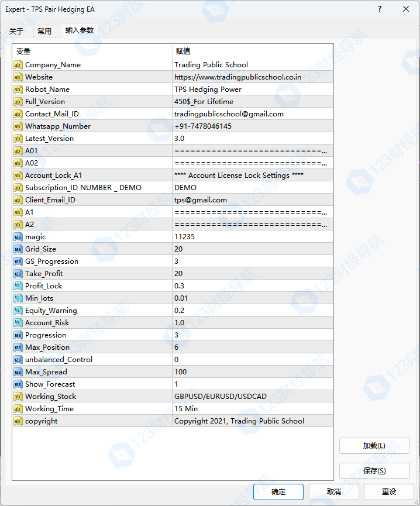This screenshot has height=506, width=420.
Task: Select the Profit_Lock value 0.3
Action: click(x=180, y=286)
